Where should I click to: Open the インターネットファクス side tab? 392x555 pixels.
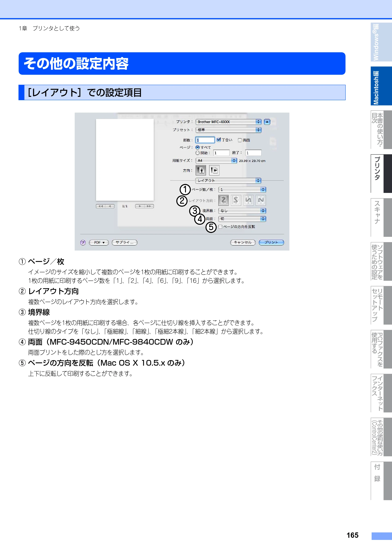381,393
